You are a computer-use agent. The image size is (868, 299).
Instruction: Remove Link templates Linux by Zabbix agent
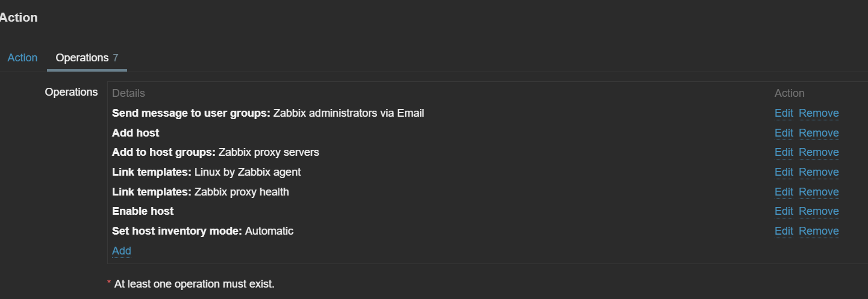click(819, 172)
